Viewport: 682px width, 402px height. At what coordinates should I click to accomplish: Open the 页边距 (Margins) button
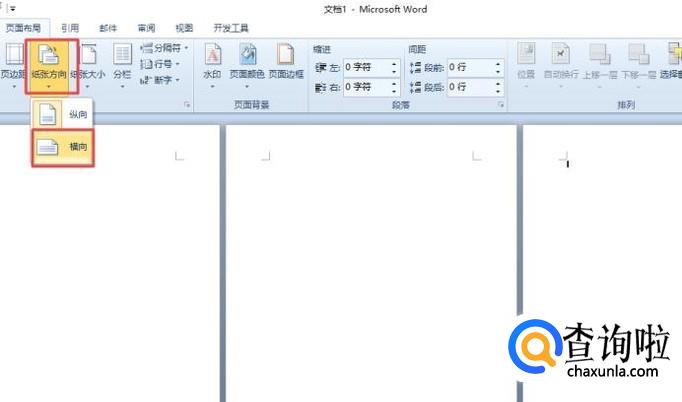pyautogui.click(x=12, y=65)
